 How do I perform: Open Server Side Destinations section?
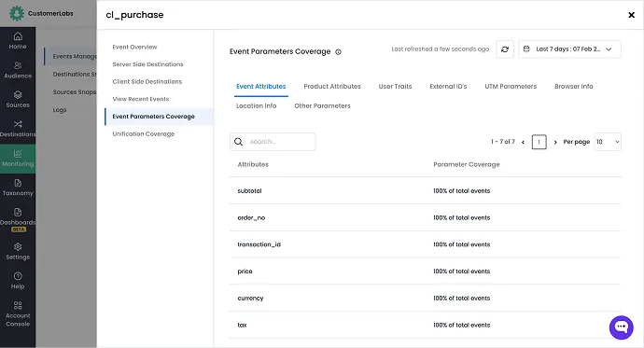pos(147,64)
